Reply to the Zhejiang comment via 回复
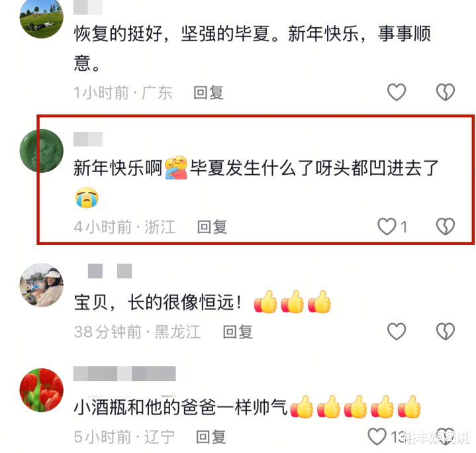 [212, 227]
